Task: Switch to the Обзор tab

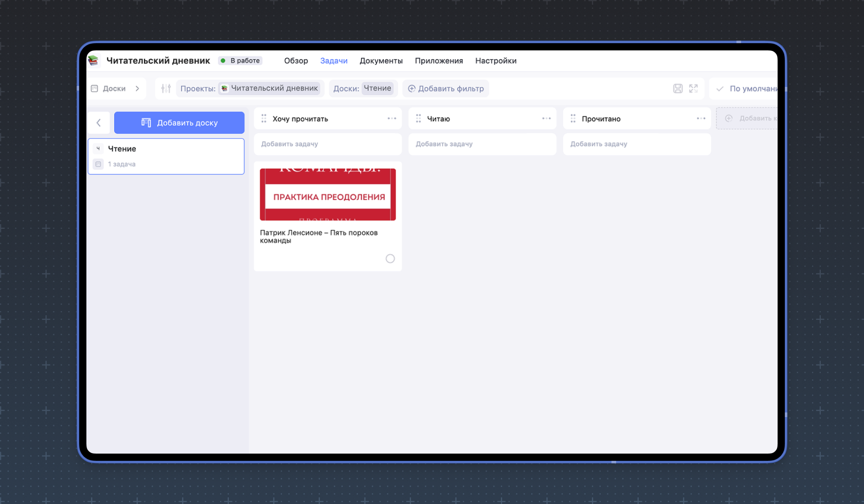Action: pos(296,61)
